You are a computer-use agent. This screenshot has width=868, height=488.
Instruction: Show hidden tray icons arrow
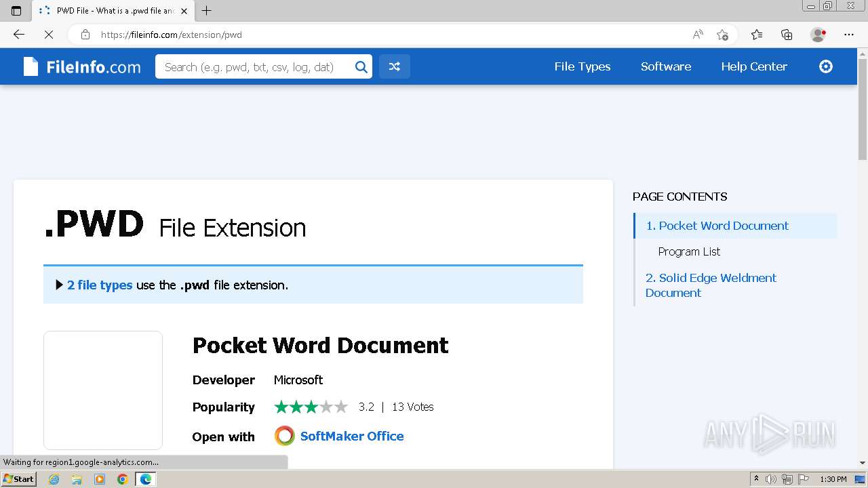(756, 479)
